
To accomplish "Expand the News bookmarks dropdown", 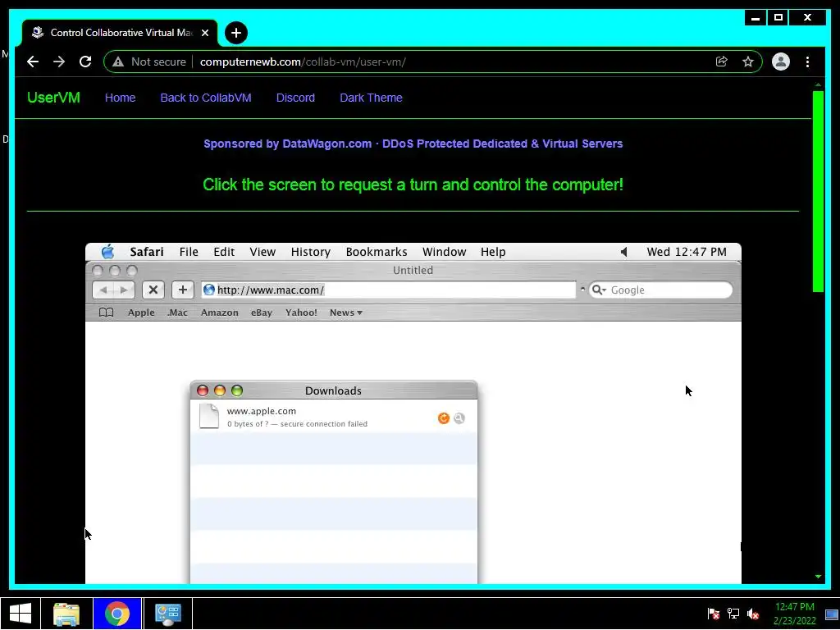I will click(x=346, y=313).
